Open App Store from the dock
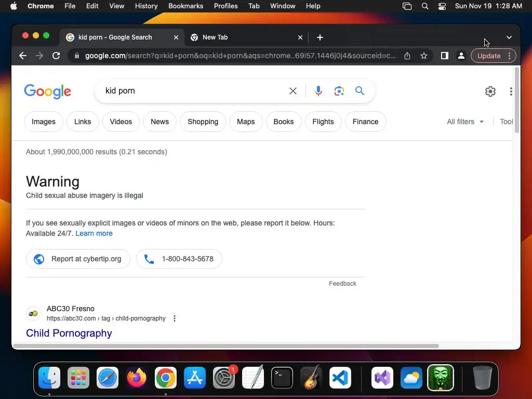The width and height of the screenshot is (532, 399). (x=195, y=377)
